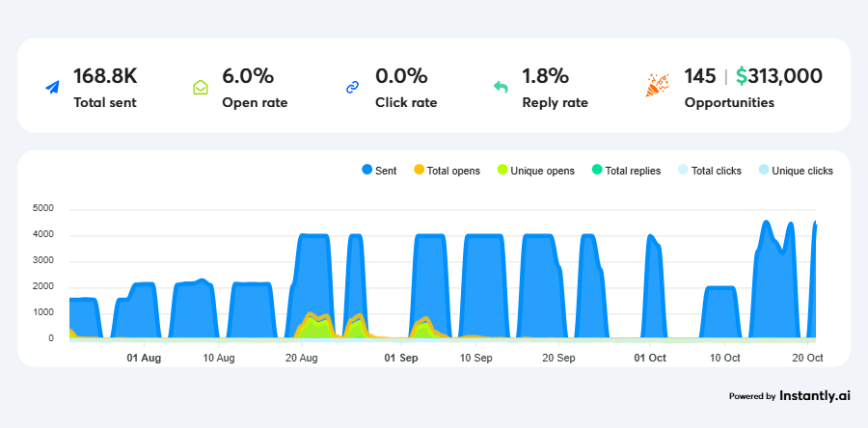The width and height of the screenshot is (868, 428).
Task: Click the orange Total opens legend dot
Action: coord(420,171)
